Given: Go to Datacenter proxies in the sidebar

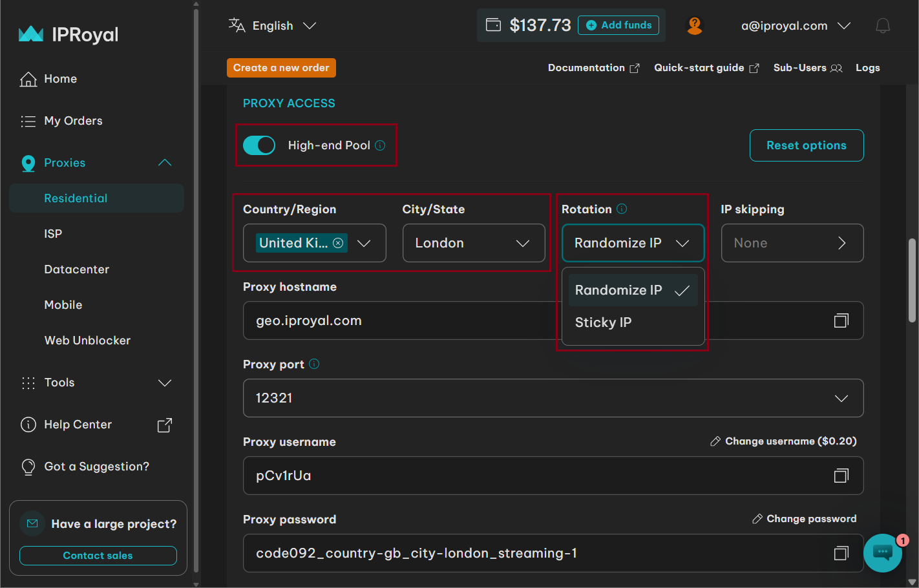Looking at the screenshot, I should (76, 269).
